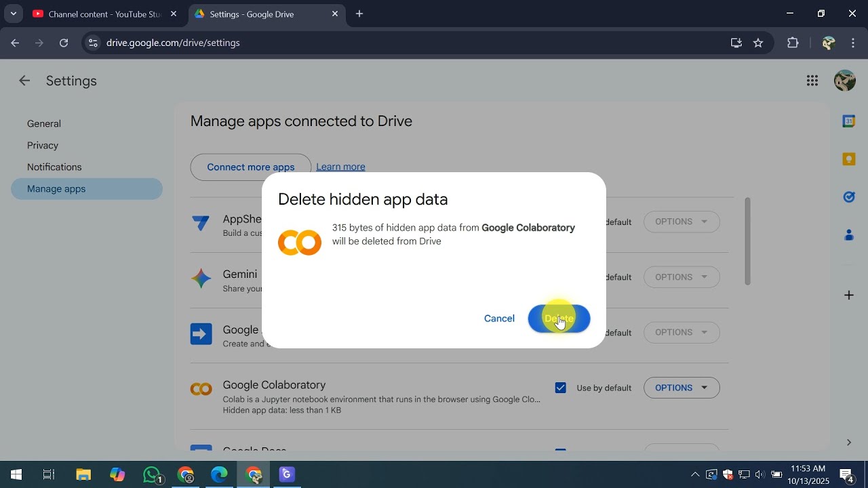Open the OPTIONS dropdown for Gemini
The width and height of the screenshot is (868, 488).
[682, 277]
